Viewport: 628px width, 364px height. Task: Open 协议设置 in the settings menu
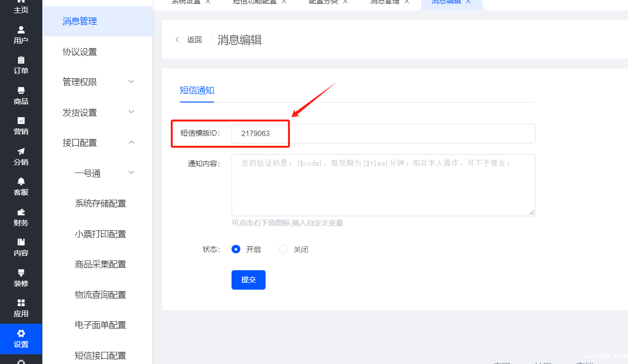tap(80, 52)
